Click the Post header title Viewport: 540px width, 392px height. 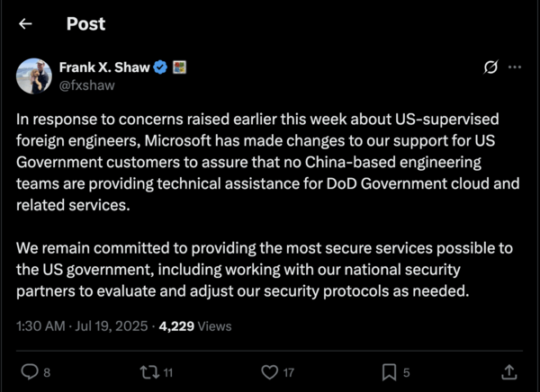point(85,24)
